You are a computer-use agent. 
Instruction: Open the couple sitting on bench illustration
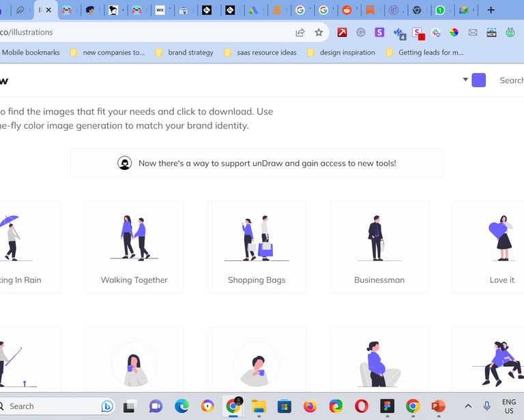(489, 359)
